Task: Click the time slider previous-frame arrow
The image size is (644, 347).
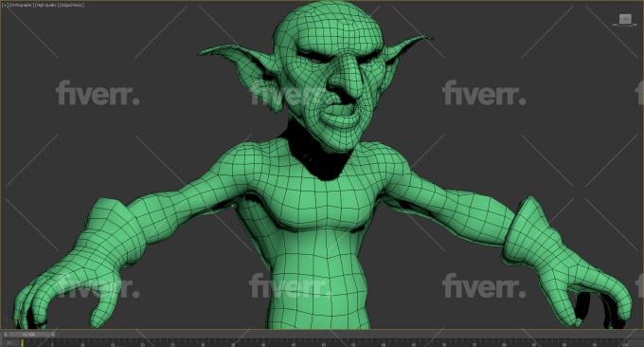Action: click(6, 335)
